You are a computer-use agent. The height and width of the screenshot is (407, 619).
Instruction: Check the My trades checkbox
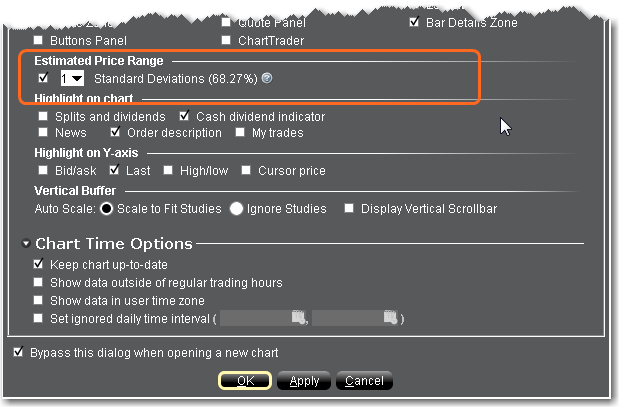[241, 132]
